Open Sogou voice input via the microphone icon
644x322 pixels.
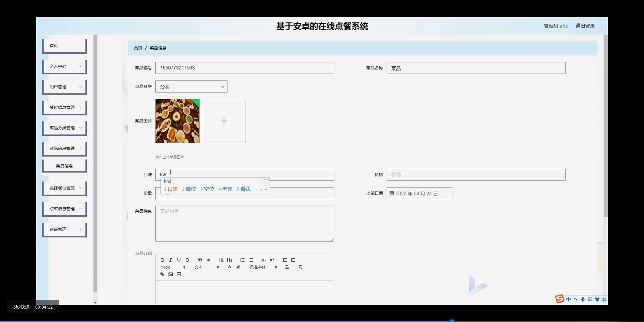coord(583,299)
